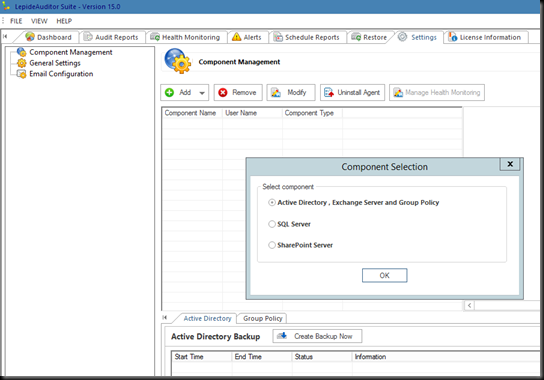
Task: Click the Manage Health Monitoring icon
Action: coord(398,92)
